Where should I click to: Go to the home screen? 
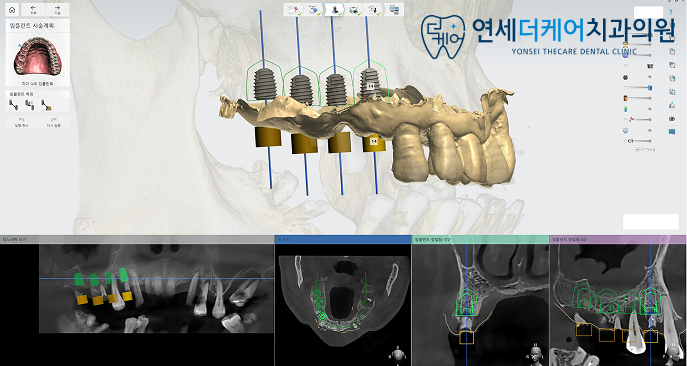pyautogui.click(x=12, y=10)
